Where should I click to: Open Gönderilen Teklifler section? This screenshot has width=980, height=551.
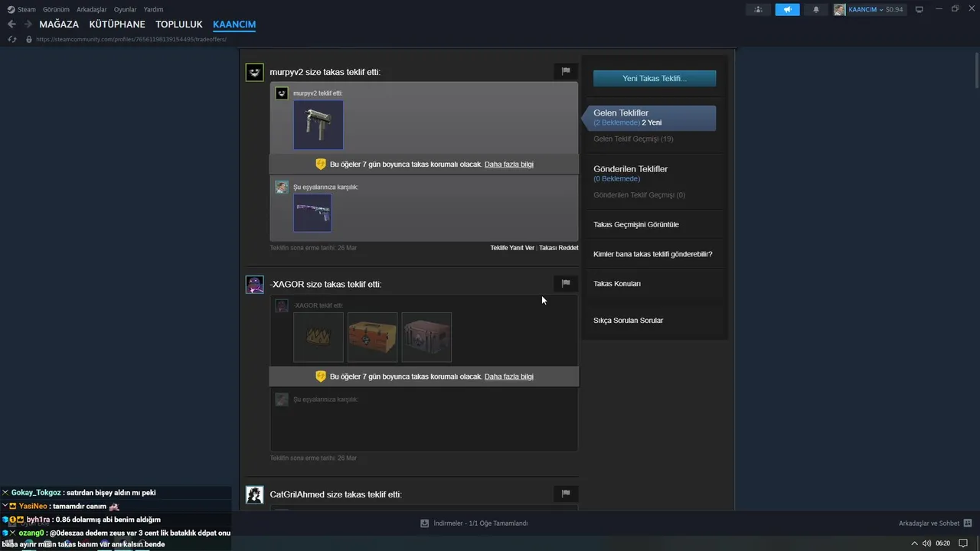click(630, 169)
